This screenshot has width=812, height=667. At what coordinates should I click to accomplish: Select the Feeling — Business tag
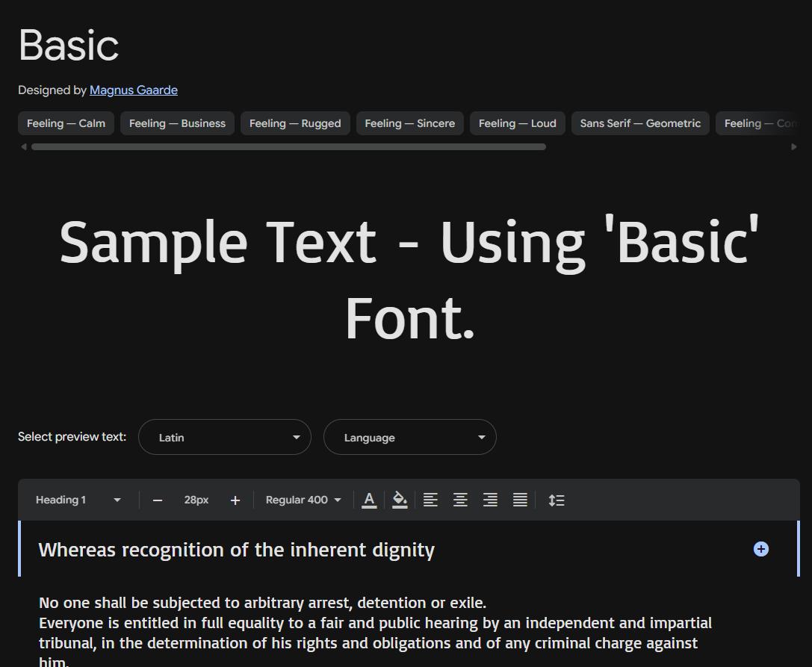[x=177, y=123]
